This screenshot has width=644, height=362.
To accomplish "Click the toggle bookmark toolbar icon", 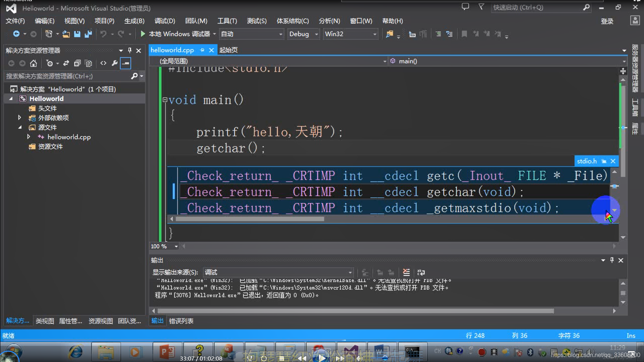I will pos(464,34).
